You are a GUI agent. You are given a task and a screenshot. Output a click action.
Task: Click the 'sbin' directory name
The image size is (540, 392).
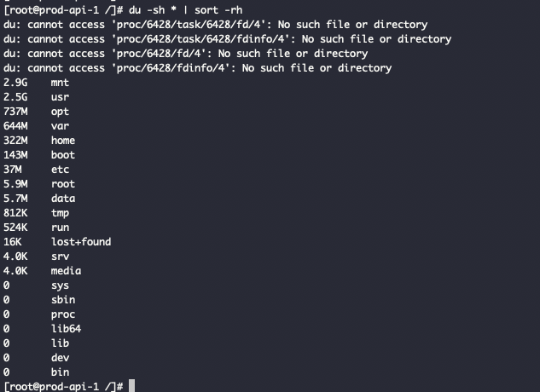[63, 300]
